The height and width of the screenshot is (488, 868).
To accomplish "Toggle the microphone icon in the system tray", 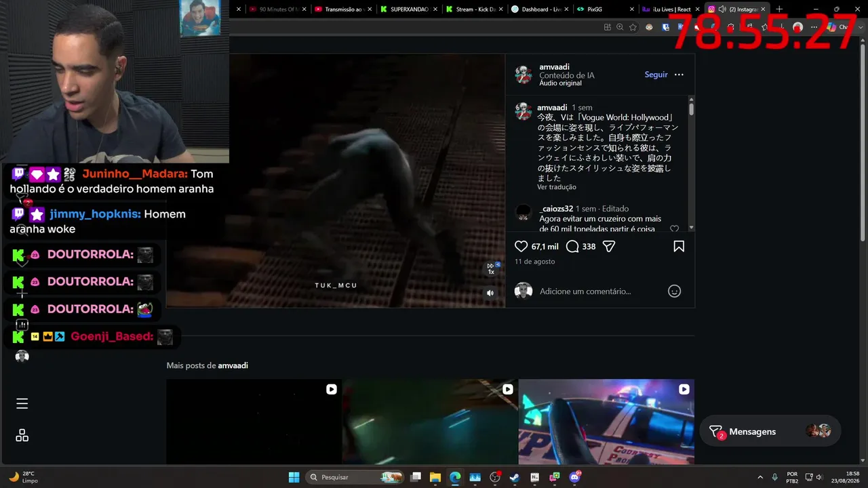I will coord(774,477).
